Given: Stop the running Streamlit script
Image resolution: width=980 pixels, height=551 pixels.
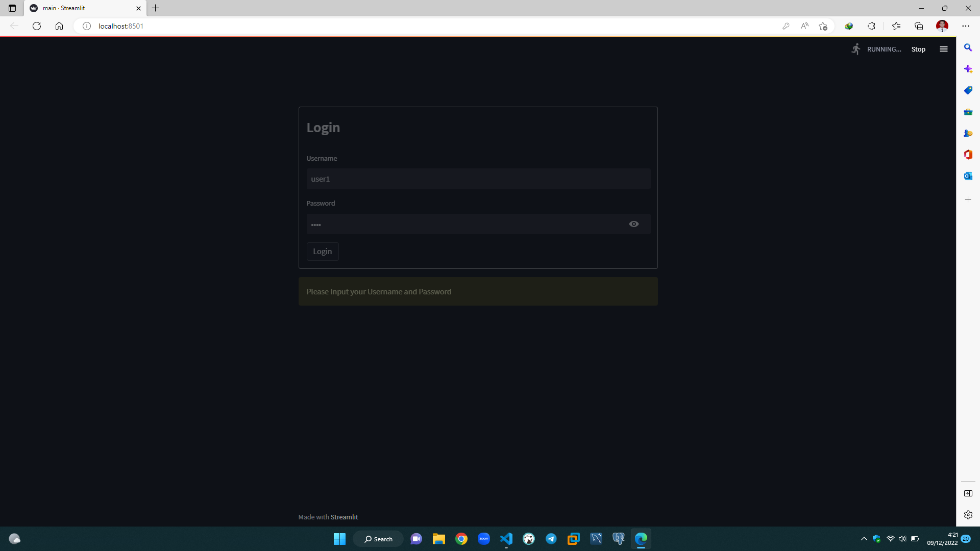Looking at the screenshot, I should point(918,49).
